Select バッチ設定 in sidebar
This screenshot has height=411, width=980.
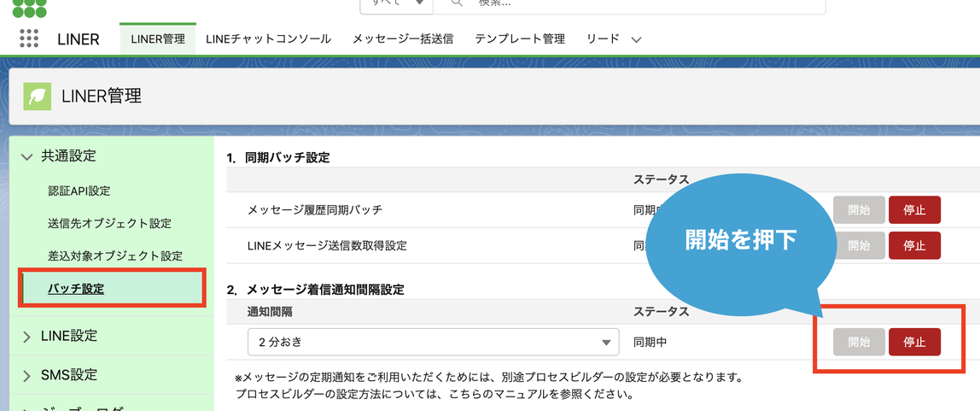76,289
